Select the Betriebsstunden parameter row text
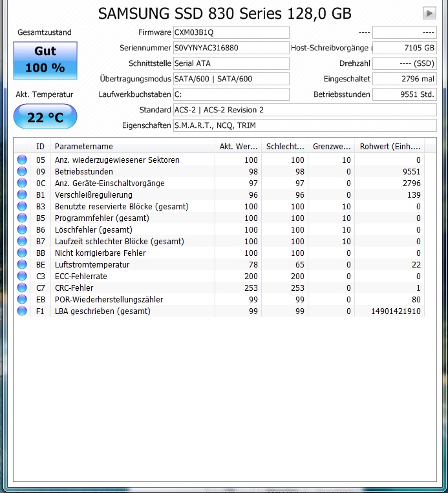This screenshot has height=493, width=448. tap(83, 172)
